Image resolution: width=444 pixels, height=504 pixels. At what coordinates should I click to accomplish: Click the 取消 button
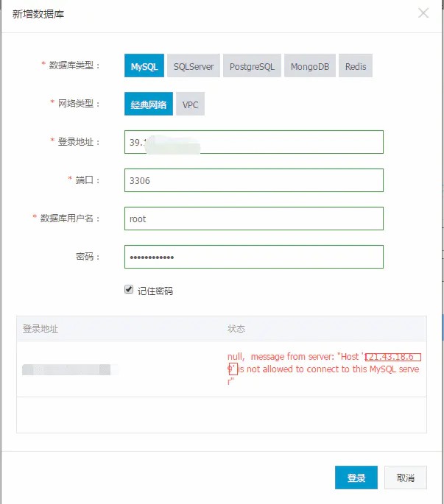click(x=405, y=478)
